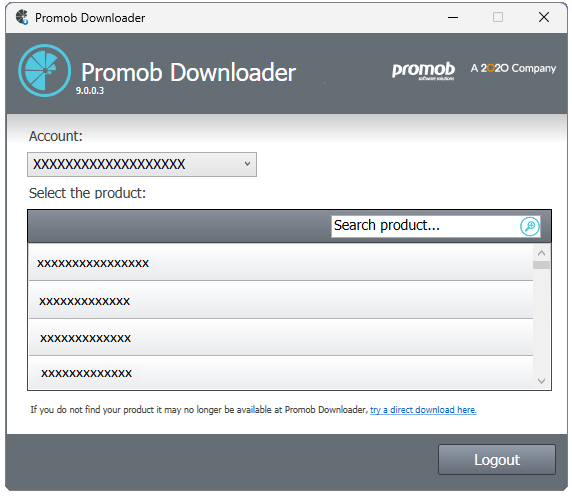Click the Account combo box arrow

coord(247,164)
